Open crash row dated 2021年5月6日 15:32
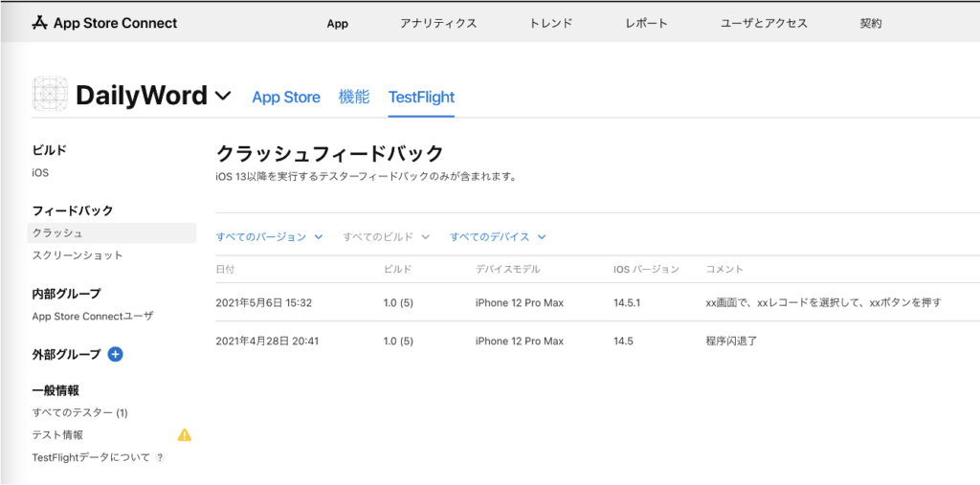The width and height of the screenshot is (980, 485). pos(597,303)
